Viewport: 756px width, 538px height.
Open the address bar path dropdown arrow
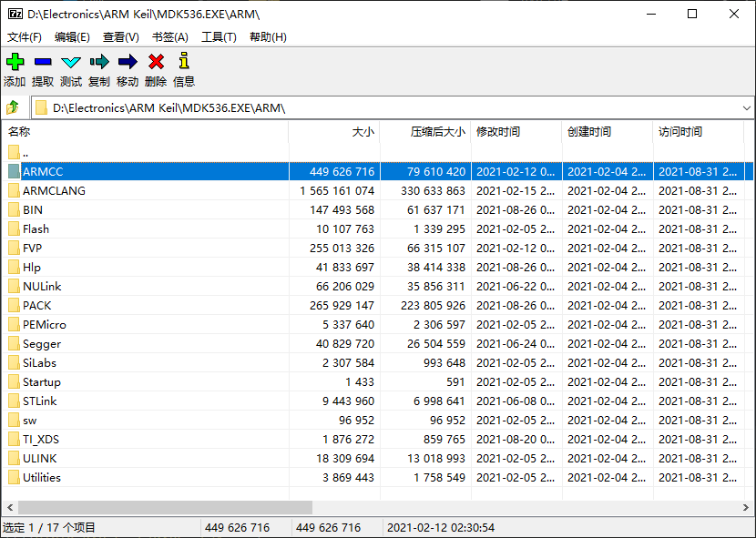(746, 108)
